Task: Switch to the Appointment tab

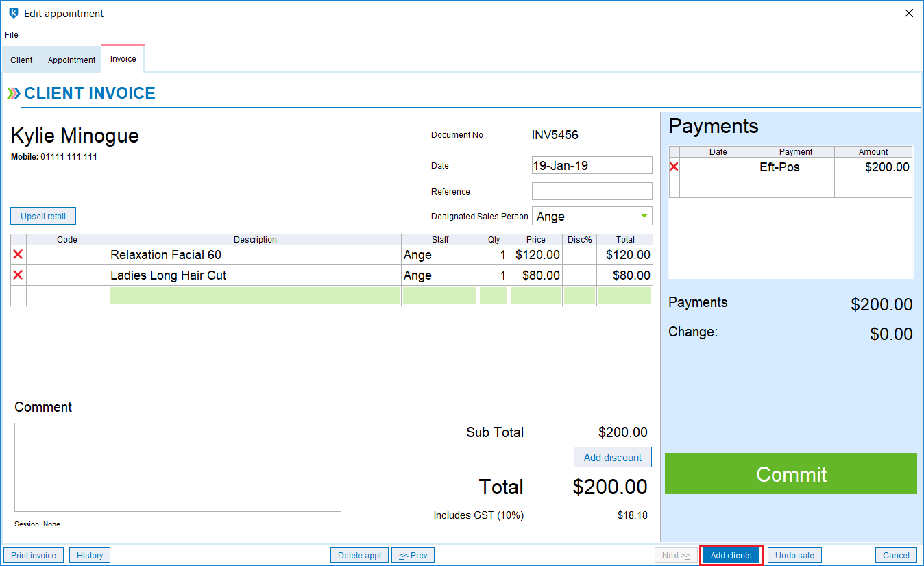Action: pyautogui.click(x=72, y=60)
